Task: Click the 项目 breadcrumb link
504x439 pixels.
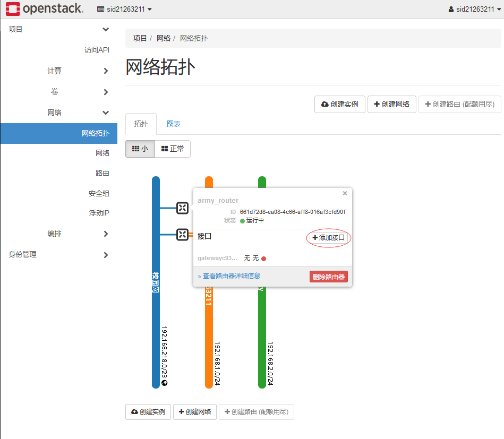Action: pyautogui.click(x=140, y=38)
